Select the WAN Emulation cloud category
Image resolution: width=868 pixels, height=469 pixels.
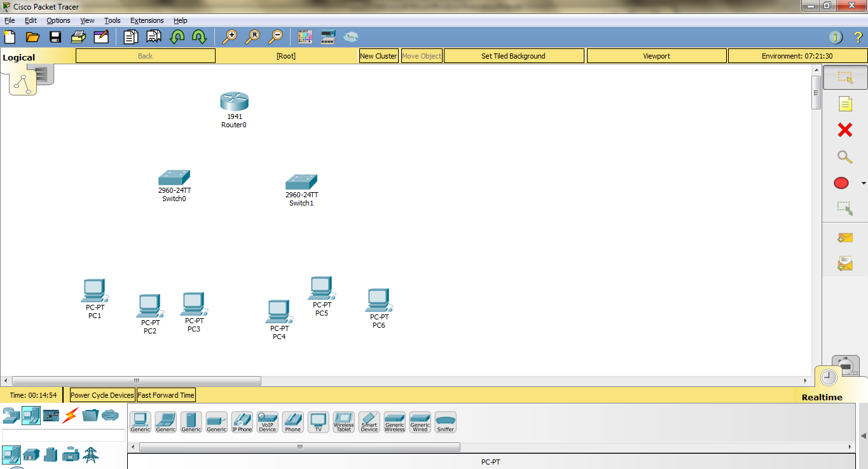(x=109, y=415)
